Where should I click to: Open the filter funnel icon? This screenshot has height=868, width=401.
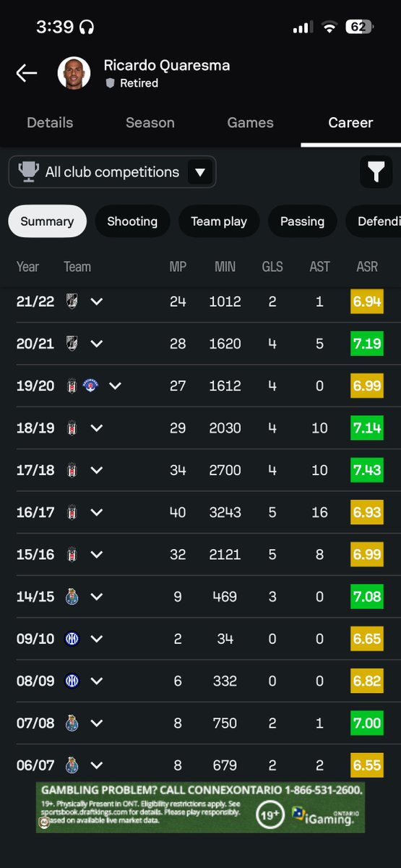[376, 172]
